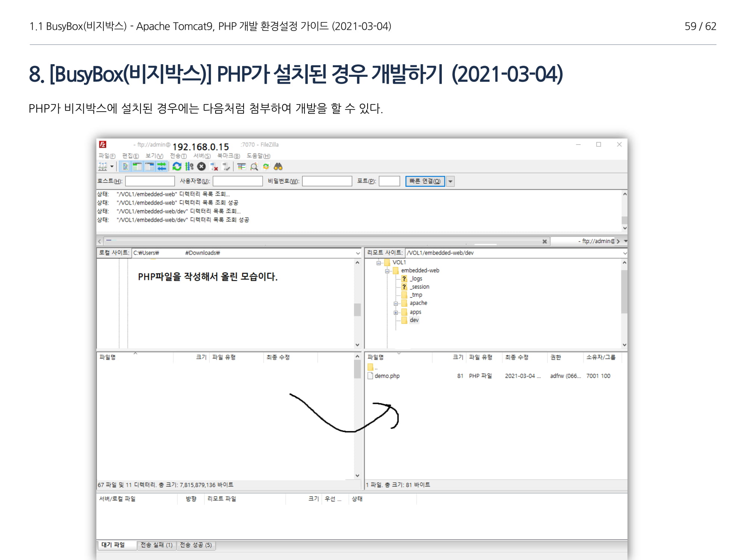
Task: Cancel current operation with the X circle icon
Action: (202, 167)
